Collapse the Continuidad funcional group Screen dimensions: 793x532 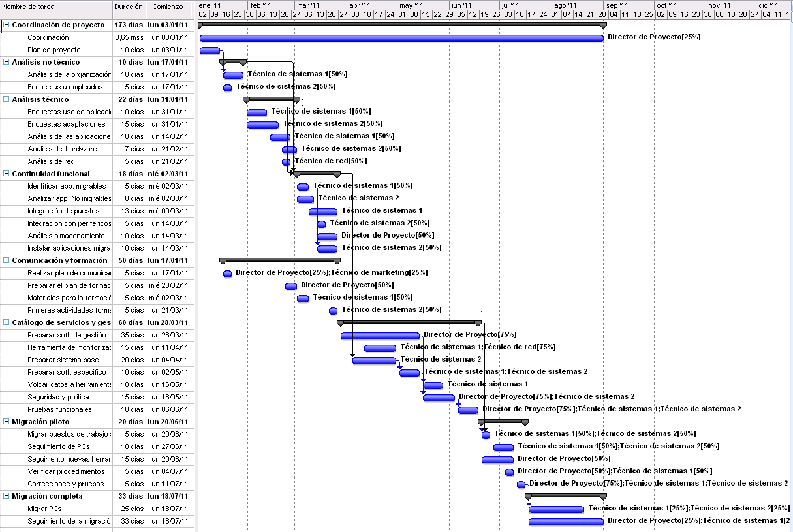pos(6,174)
